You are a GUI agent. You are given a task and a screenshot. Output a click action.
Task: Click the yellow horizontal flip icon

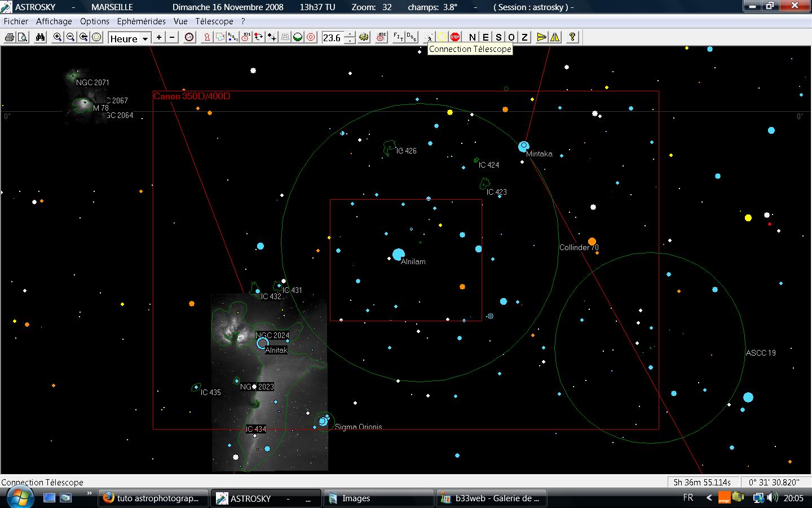coord(542,37)
